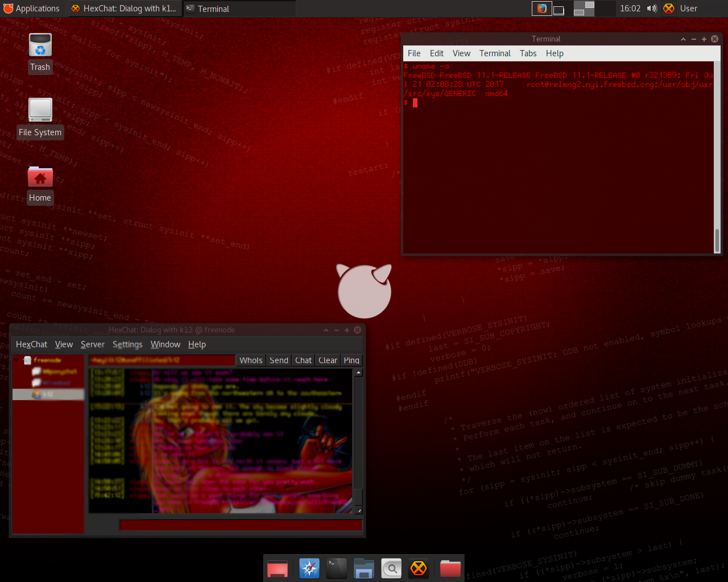Open the web browser from the dock
The height and width of the screenshot is (582, 728).
click(x=309, y=568)
